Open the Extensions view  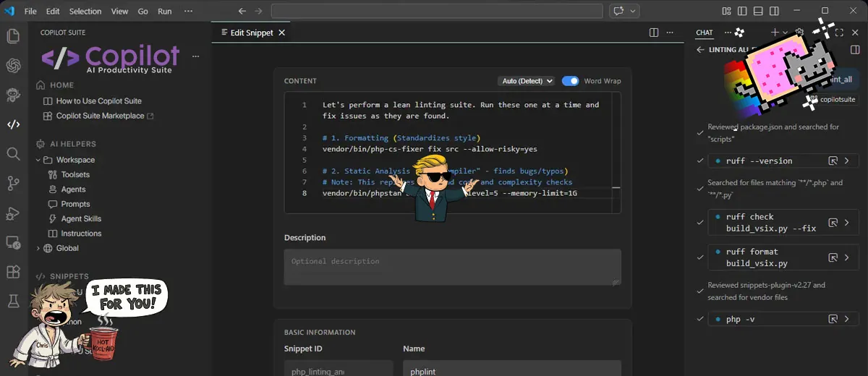pos(13,272)
